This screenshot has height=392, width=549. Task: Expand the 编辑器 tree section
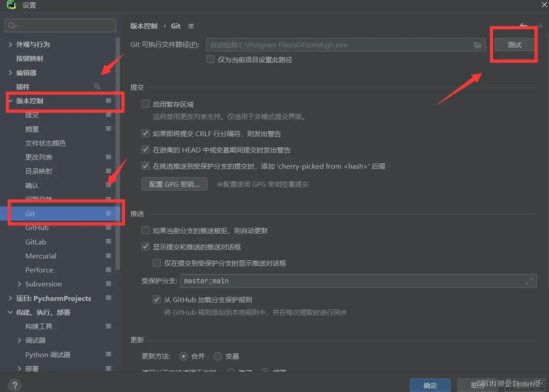(x=10, y=73)
